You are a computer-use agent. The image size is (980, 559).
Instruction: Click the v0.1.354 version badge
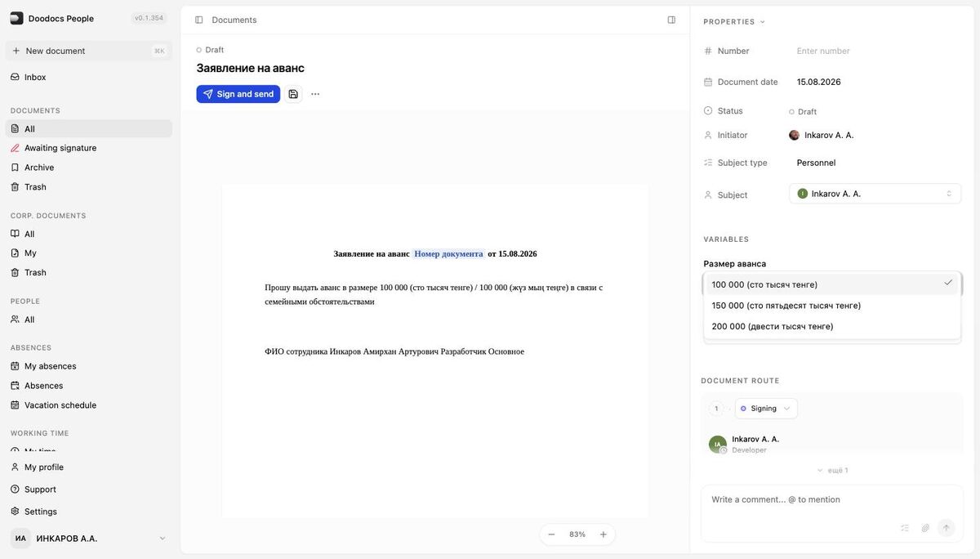pyautogui.click(x=149, y=18)
